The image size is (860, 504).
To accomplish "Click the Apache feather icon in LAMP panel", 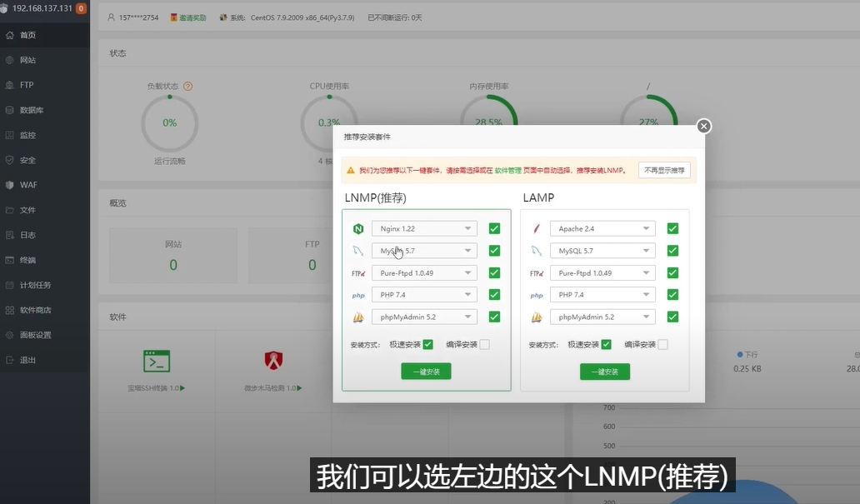I will (537, 229).
